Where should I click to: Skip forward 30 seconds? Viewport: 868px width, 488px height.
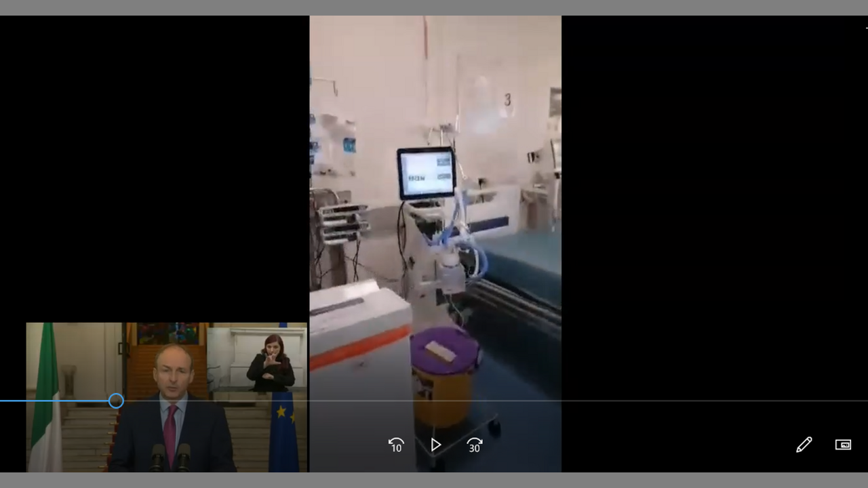click(x=475, y=445)
